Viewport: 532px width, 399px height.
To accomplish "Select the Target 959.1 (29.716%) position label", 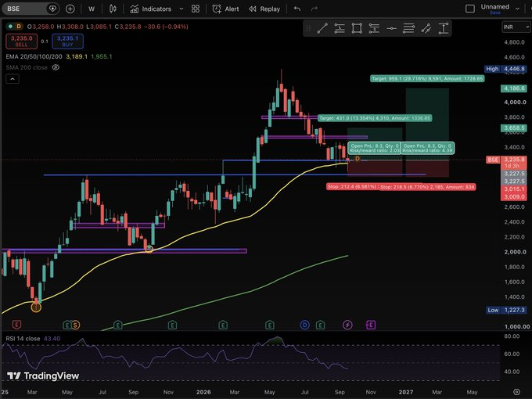I will (427, 79).
